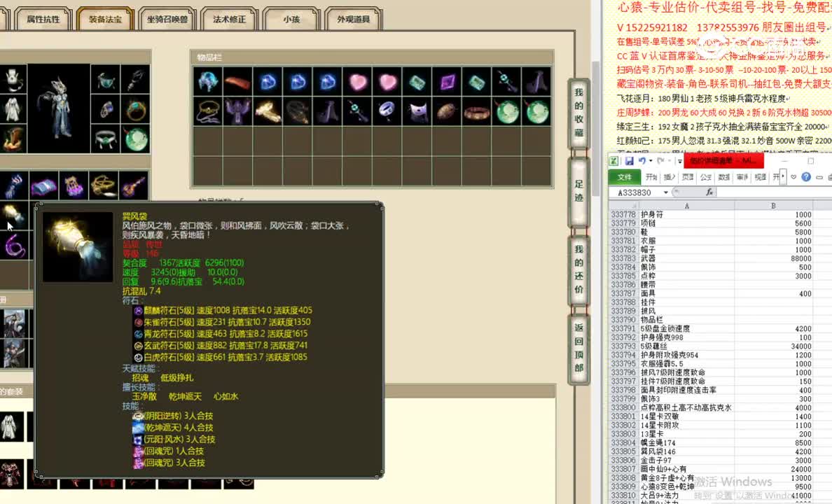The height and width of the screenshot is (504, 832).
Task: Click the 阴阳逆转 combo skill icon
Action: click(x=138, y=415)
